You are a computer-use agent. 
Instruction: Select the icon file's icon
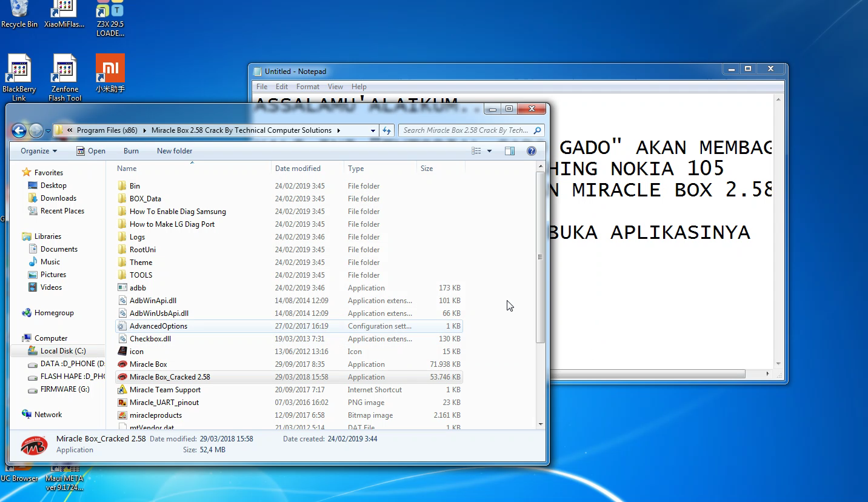tap(122, 352)
